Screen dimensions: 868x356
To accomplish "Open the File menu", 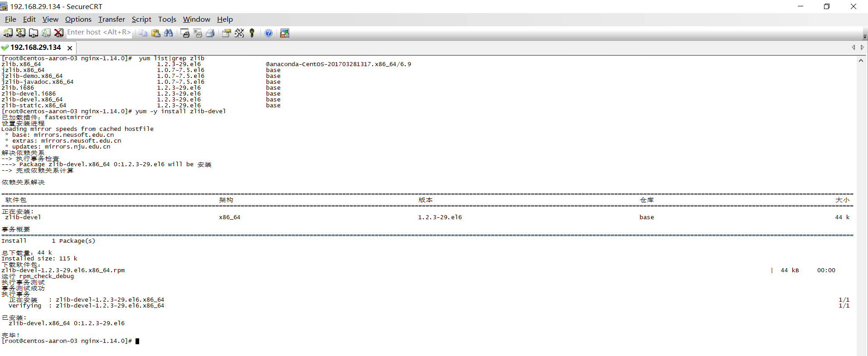I will point(10,19).
